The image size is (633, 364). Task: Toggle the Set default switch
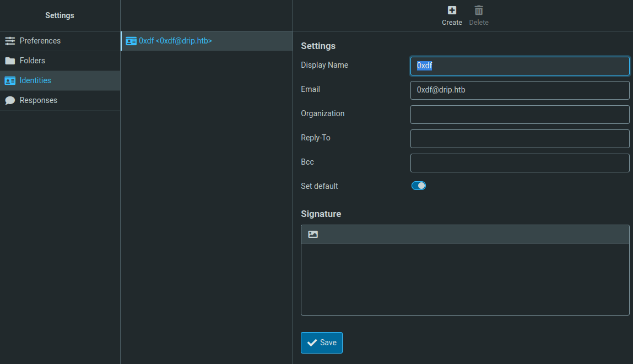click(x=419, y=186)
